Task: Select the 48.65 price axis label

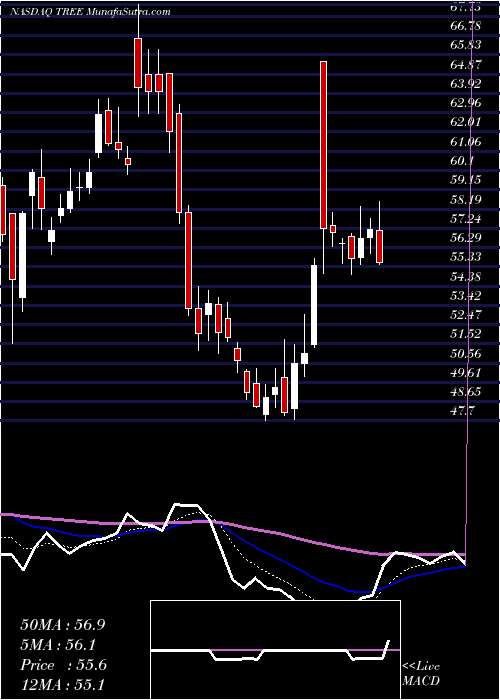Action: click(466, 392)
